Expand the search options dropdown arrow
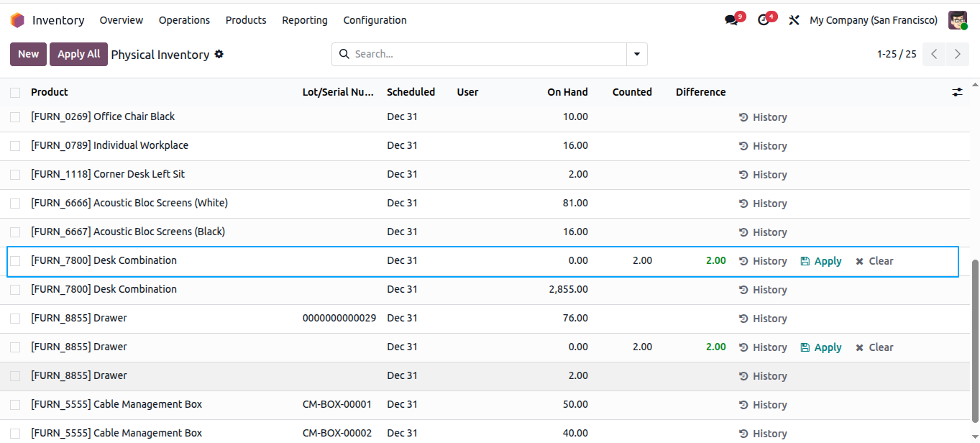980x443 pixels. pos(637,54)
